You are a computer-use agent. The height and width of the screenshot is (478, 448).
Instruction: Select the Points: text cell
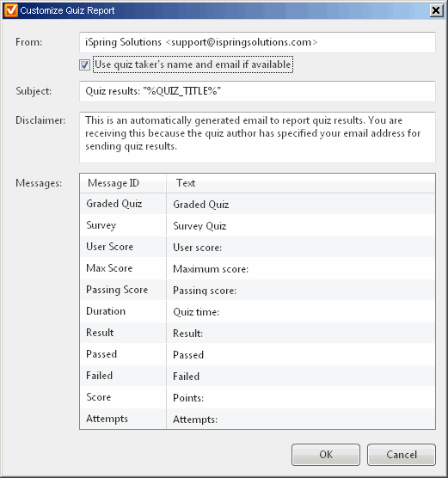click(x=301, y=397)
